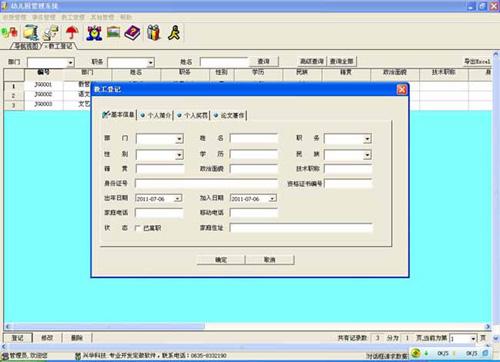Click the round green icon in bottom-right widget
This screenshot has width=500, height=362.
point(415,353)
